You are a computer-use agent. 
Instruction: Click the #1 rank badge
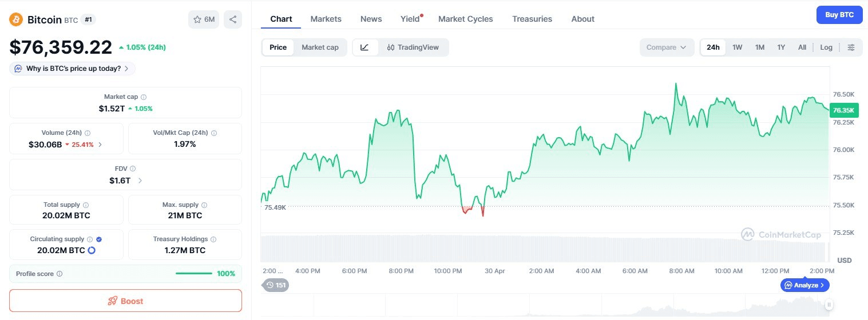click(x=88, y=19)
